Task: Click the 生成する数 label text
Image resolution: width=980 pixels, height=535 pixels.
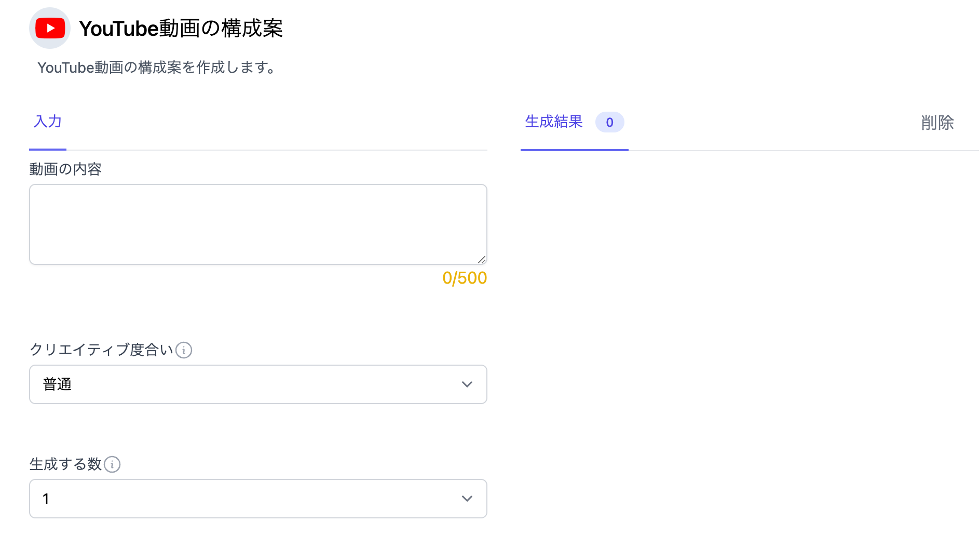Action: (65, 464)
